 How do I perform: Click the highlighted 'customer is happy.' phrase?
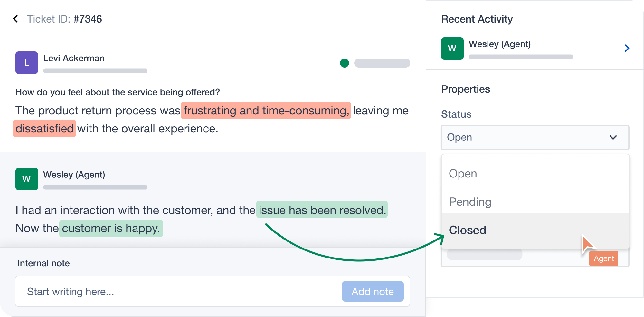(x=111, y=228)
